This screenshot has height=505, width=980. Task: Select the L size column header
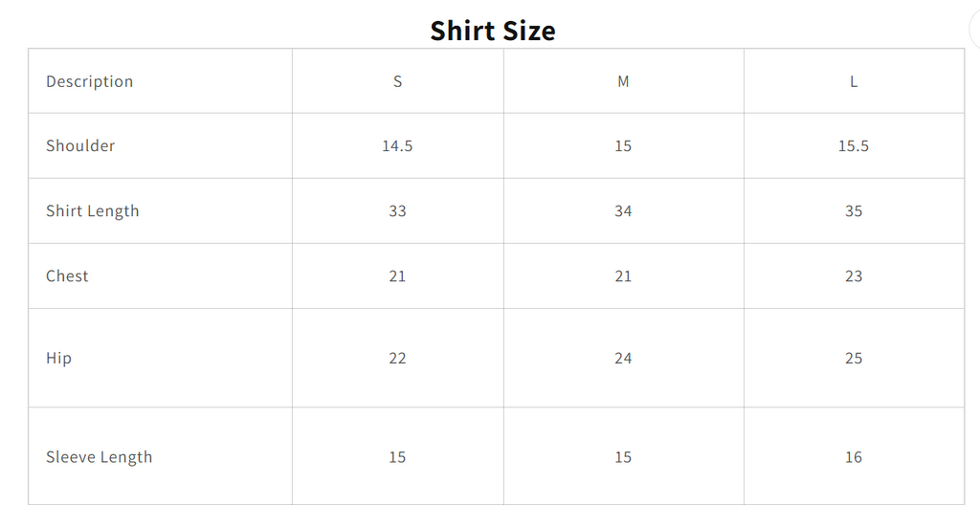(x=854, y=81)
